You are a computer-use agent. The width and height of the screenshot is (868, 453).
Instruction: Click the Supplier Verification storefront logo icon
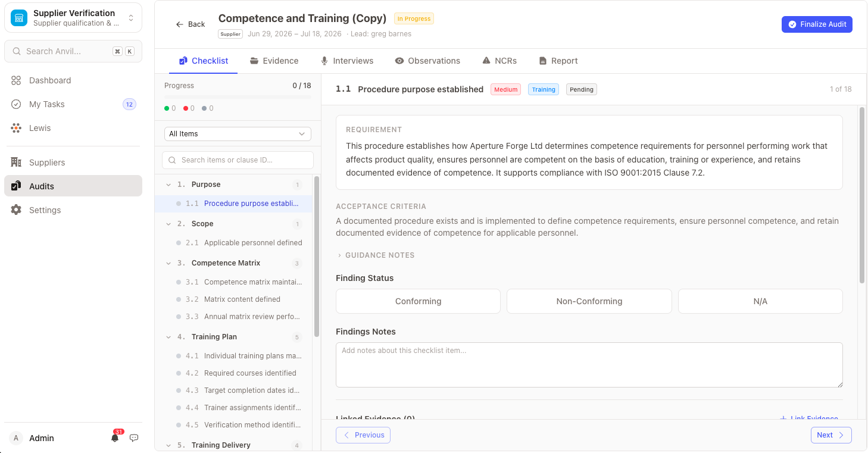[x=19, y=18]
